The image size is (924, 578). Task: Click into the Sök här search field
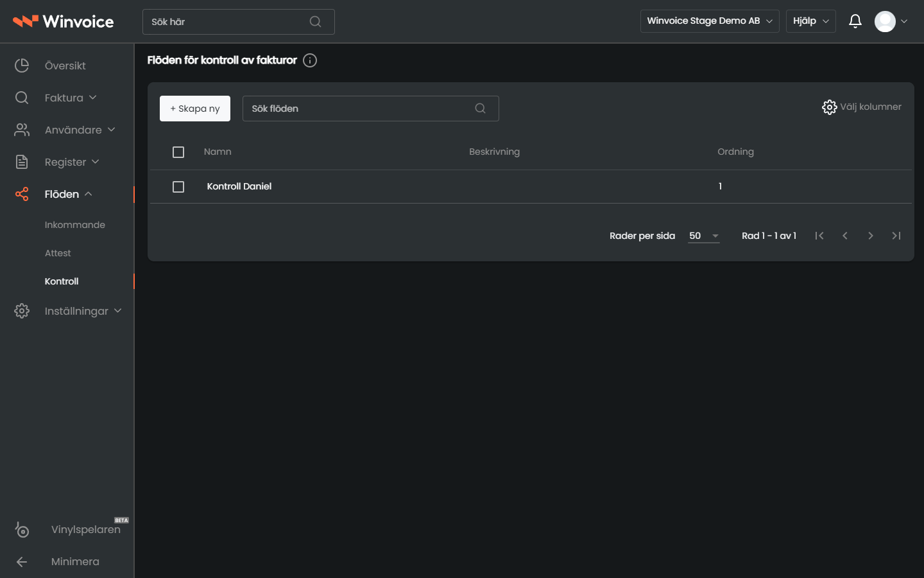[x=239, y=22]
